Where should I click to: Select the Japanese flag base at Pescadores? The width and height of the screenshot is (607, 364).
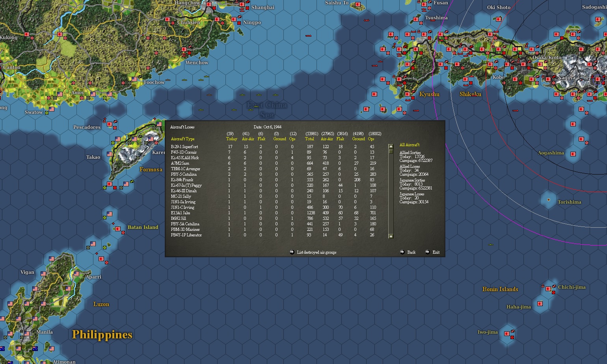pos(110,125)
